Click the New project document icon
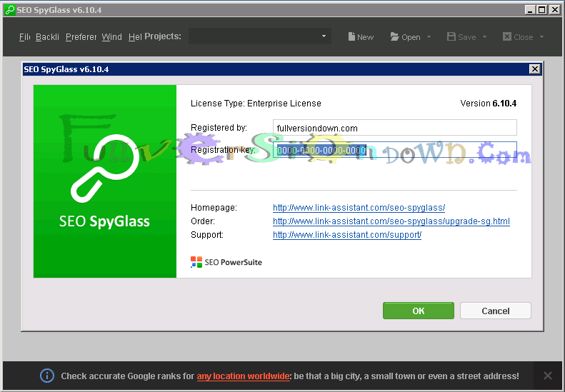This screenshot has width=565, height=392. point(351,36)
